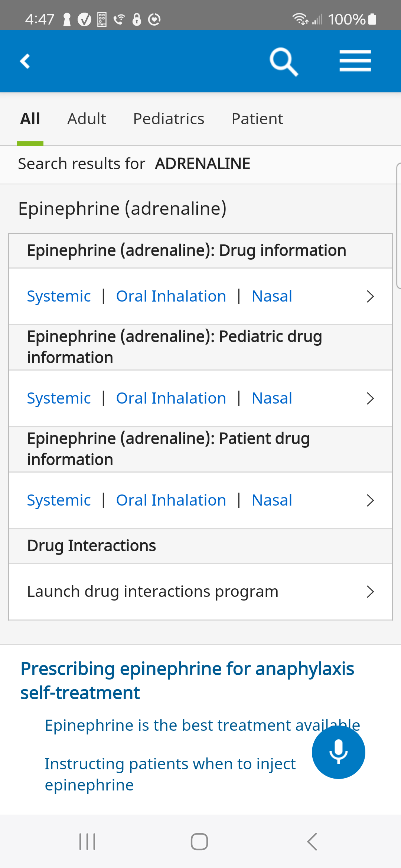Open Oral Inhalation under Pediatric drug information

(171, 398)
